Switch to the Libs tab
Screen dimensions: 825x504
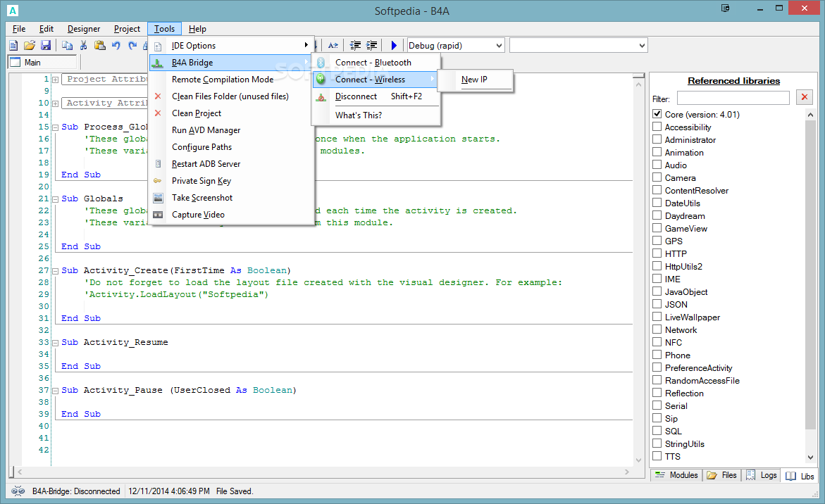tap(800, 476)
